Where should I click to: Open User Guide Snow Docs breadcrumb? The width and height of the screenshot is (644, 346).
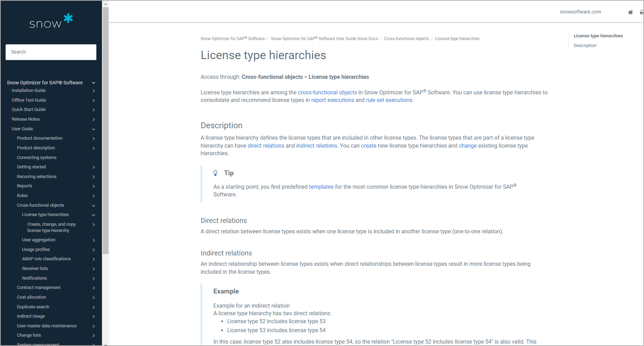(324, 39)
